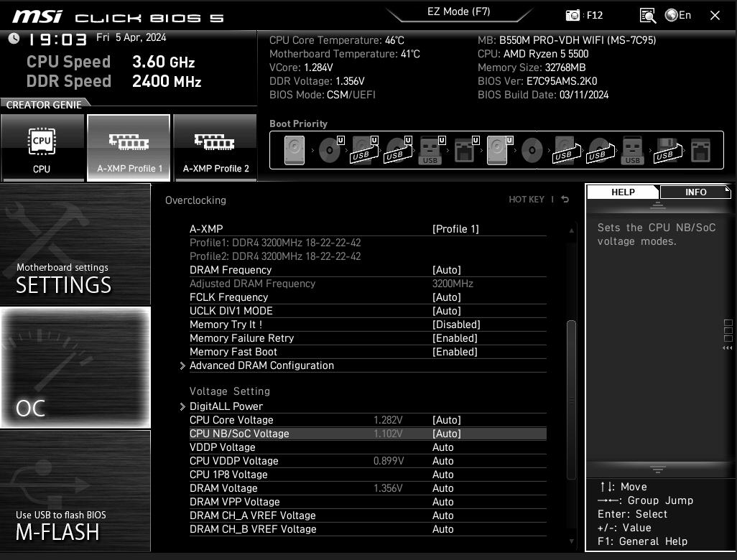The width and height of the screenshot is (737, 560).
Task: Open the BIOS search magnifier icon
Action: (x=648, y=16)
